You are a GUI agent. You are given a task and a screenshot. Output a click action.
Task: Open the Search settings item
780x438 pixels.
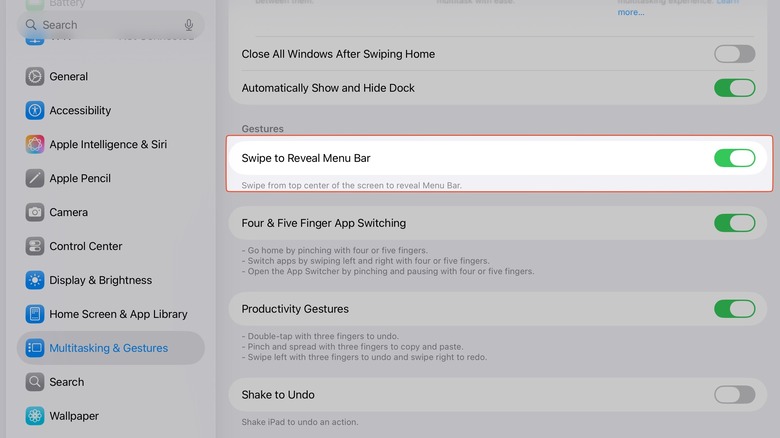[67, 382]
